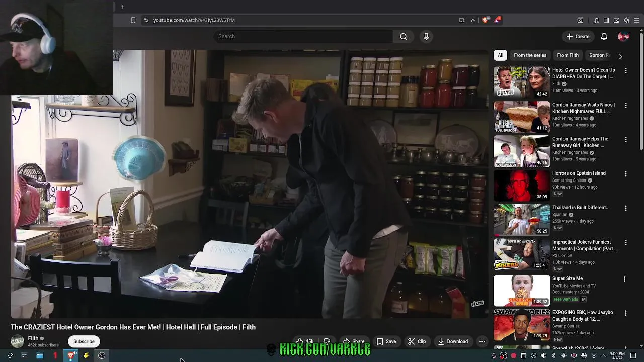Image resolution: width=644 pixels, height=362 pixels.
Task: Open options for Impractical Jokers compilation video
Action: coord(625,243)
